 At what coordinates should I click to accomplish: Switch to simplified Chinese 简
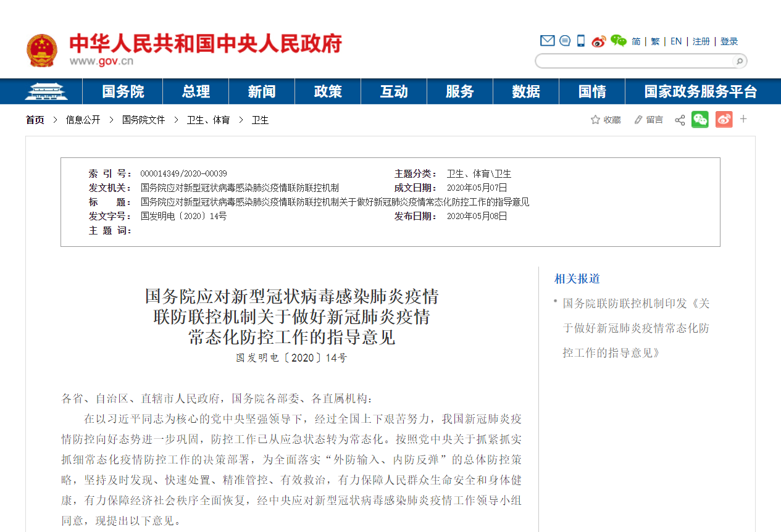pyautogui.click(x=636, y=41)
